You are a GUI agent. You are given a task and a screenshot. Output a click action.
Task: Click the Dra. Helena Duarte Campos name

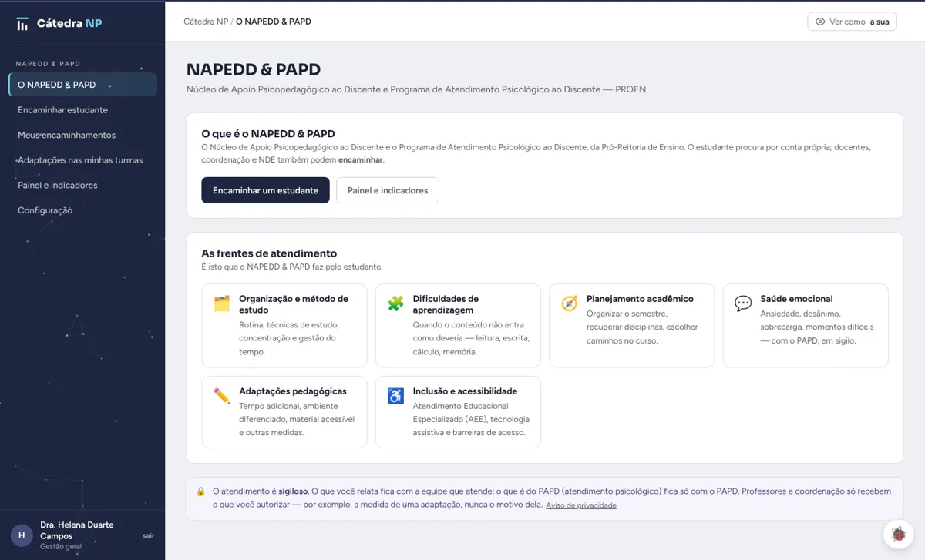[77, 530]
